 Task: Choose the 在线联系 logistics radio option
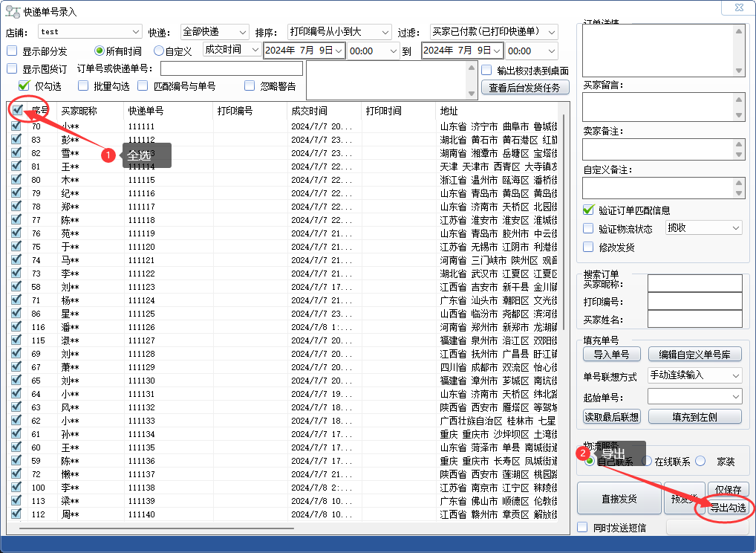point(647,461)
